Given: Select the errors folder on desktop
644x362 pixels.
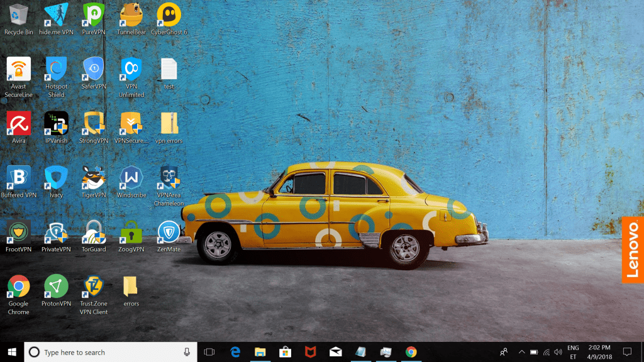Looking at the screenshot, I should (x=131, y=290).
